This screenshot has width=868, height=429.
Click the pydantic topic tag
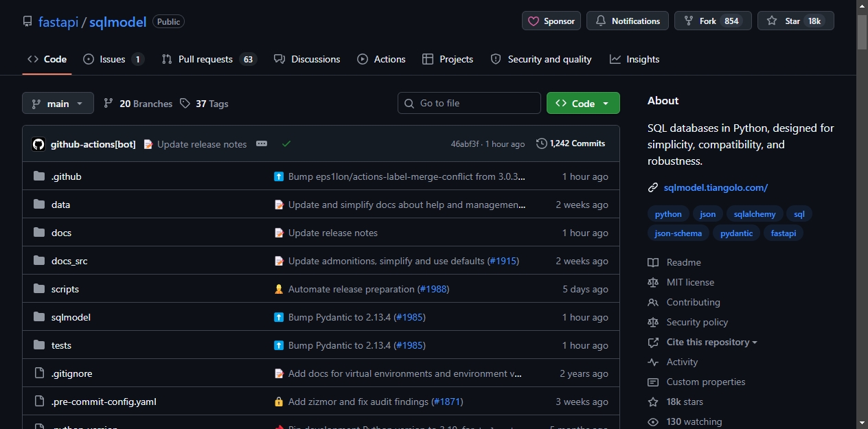tap(736, 233)
